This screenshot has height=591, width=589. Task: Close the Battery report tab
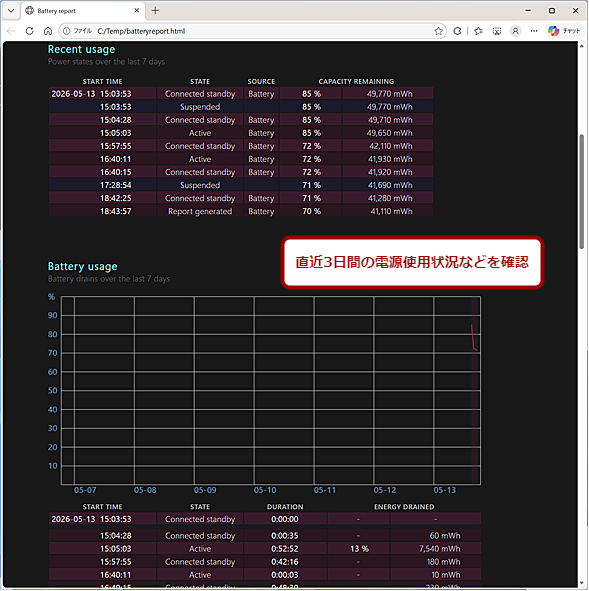(137, 11)
